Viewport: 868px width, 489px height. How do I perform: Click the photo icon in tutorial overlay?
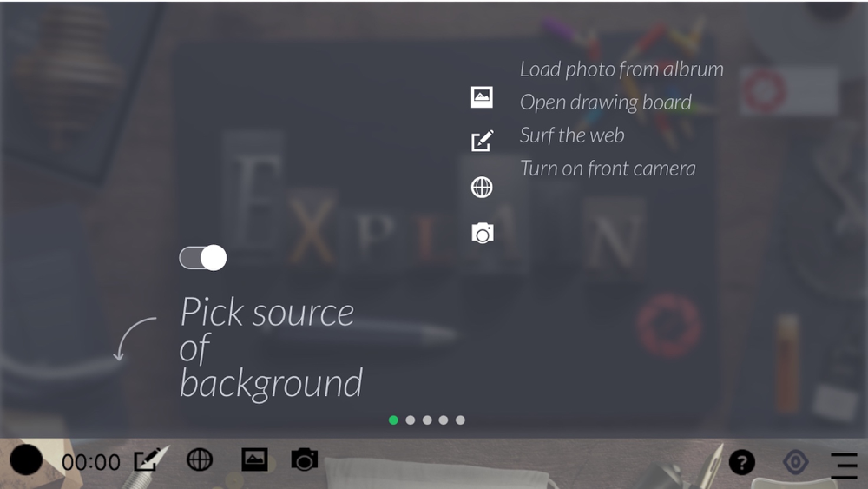(x=482, y=97)
